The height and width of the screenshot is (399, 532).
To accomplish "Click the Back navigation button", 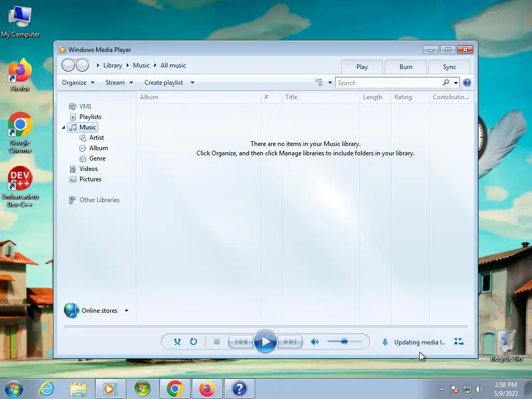I will (68, 65).
